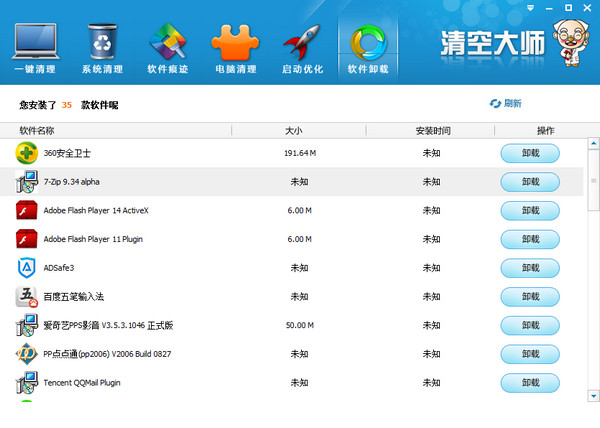Click the ADSafe3 shield icon
The height and width of the screenshot is (428, 600).
click(x=26, y=268)
